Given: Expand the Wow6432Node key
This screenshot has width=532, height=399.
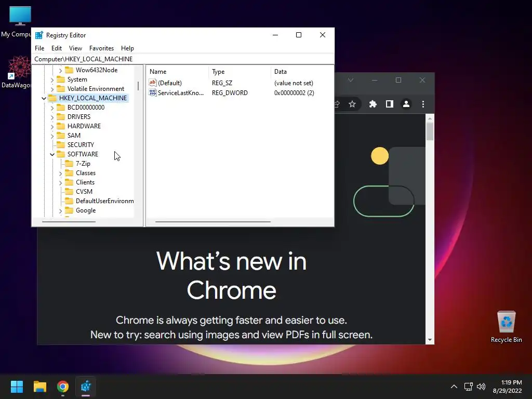Looking at the screenshot, I should (60, 70).
